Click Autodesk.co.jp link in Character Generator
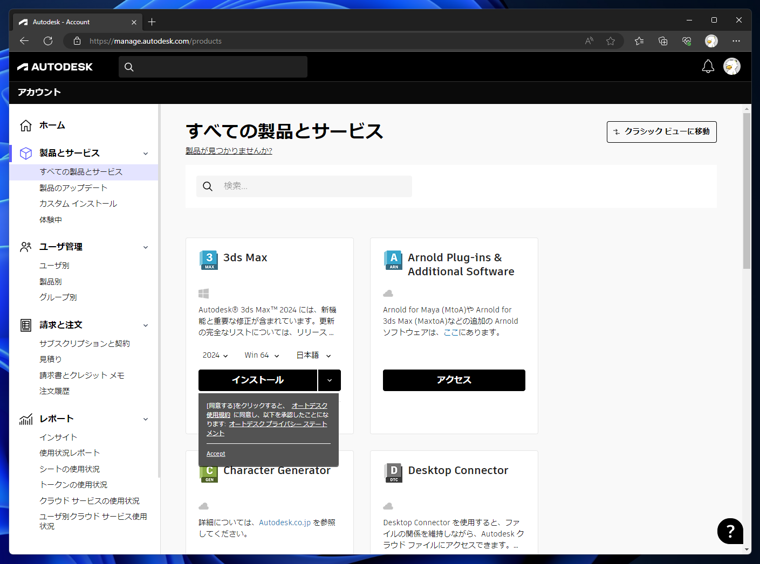Screen dimensions: 760x564 tap(285, 523)
